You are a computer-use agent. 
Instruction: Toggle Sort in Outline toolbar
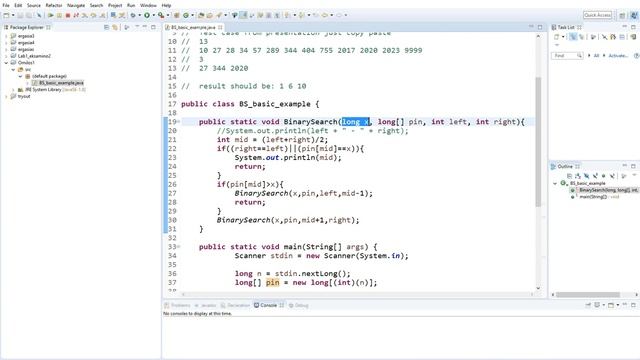pyautogui.click(x=578, y=176)
